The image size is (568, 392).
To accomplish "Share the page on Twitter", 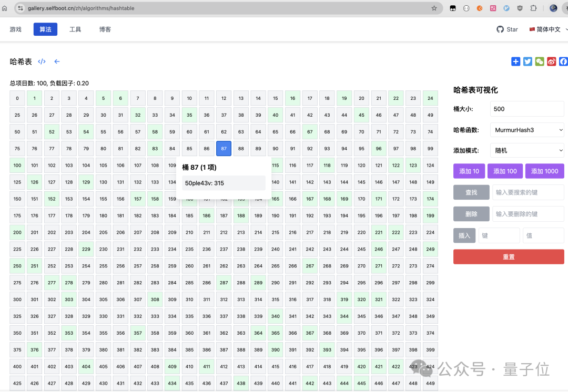I will click(x=528, y=61).
